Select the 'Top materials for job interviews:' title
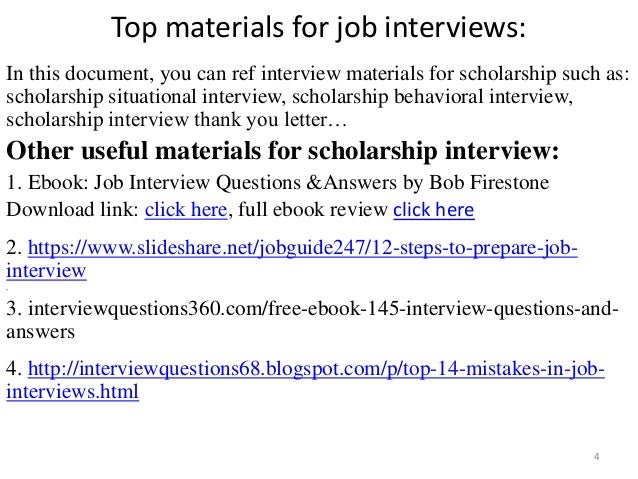 point(319,27)
